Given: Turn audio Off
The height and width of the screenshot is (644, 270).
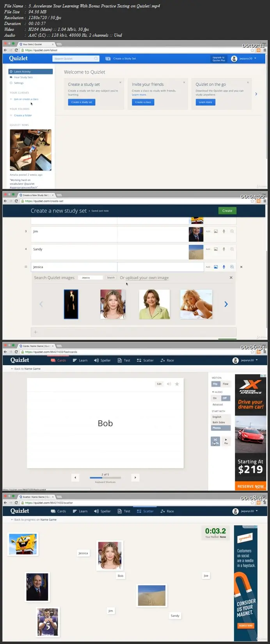Looking at the screenshot, I should (225, 398).
